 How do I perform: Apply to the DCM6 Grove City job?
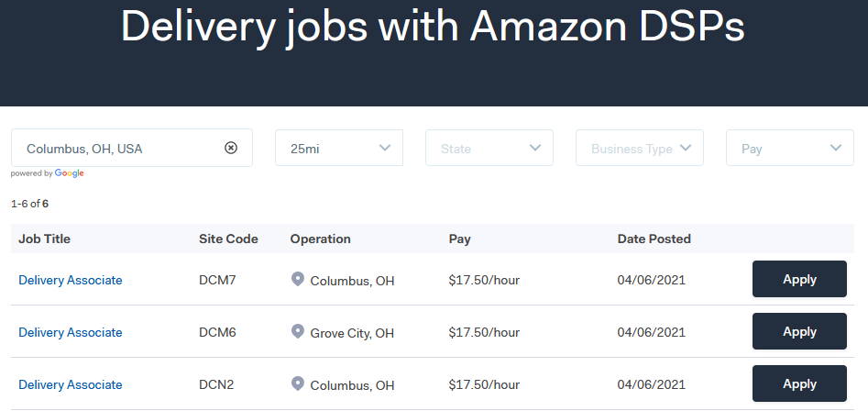tap(799, 331)
